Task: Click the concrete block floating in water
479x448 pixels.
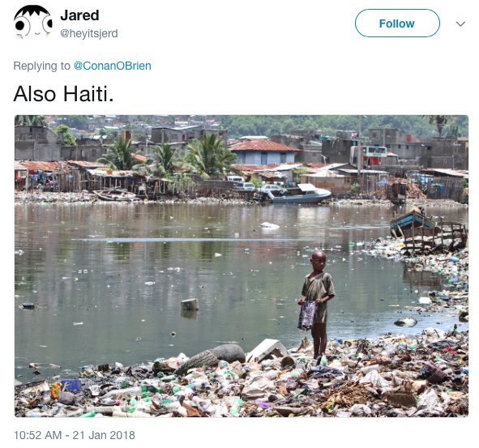Action: pos(190,305)
